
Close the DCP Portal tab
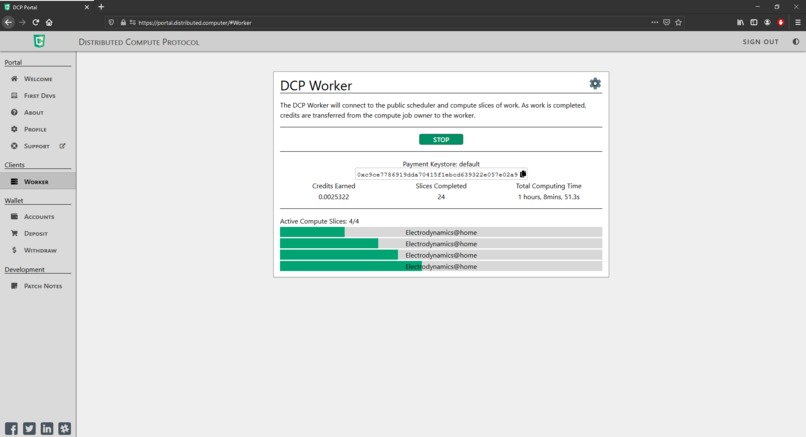86,7
